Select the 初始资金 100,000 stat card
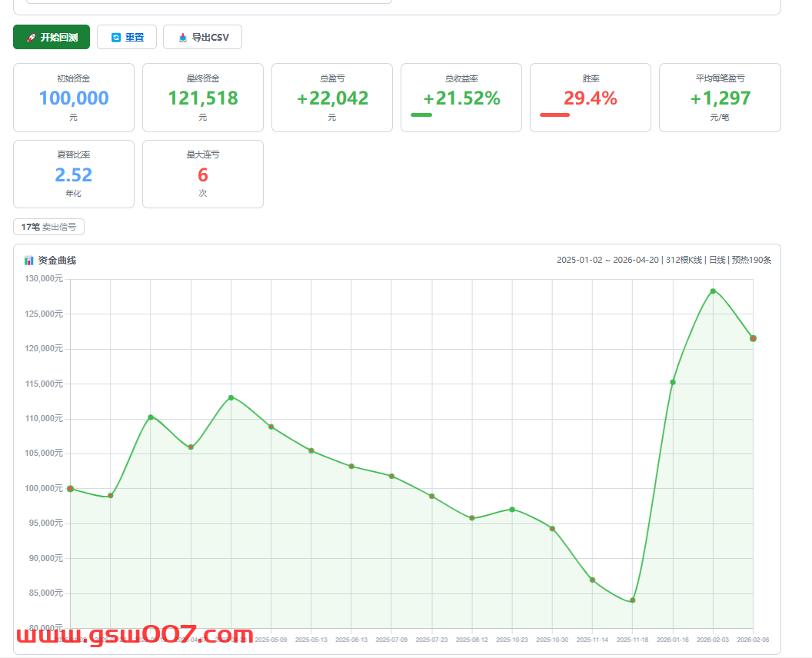This screenshot has height=658, width=812. coord(74,98)
